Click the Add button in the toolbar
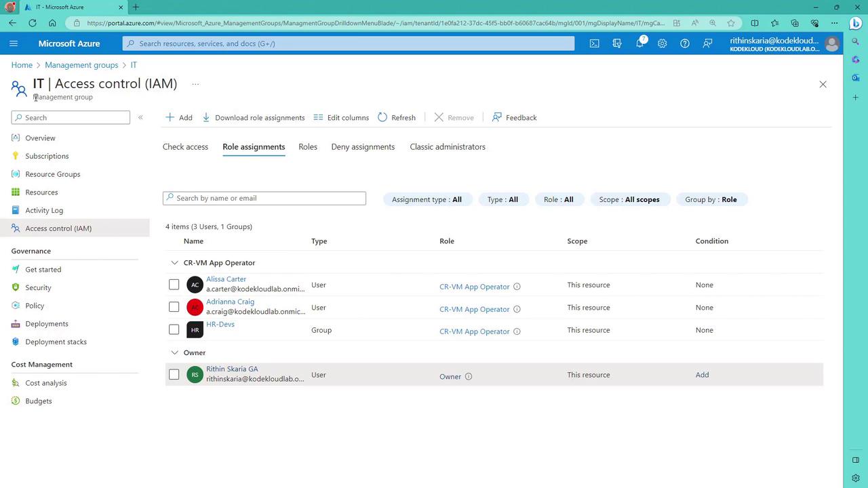The width and height of the screenshot is (868, 488). tap(179, 117)
